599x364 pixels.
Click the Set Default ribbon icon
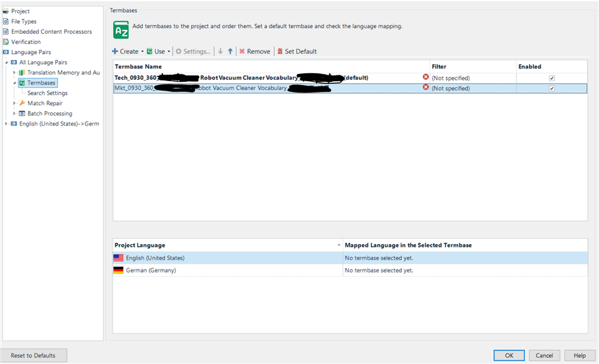click(x=280, y=51)
